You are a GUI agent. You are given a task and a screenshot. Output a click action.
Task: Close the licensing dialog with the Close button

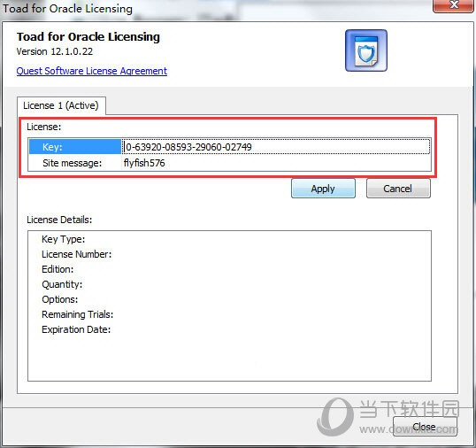pyautogui.click(x=425, y=427)
